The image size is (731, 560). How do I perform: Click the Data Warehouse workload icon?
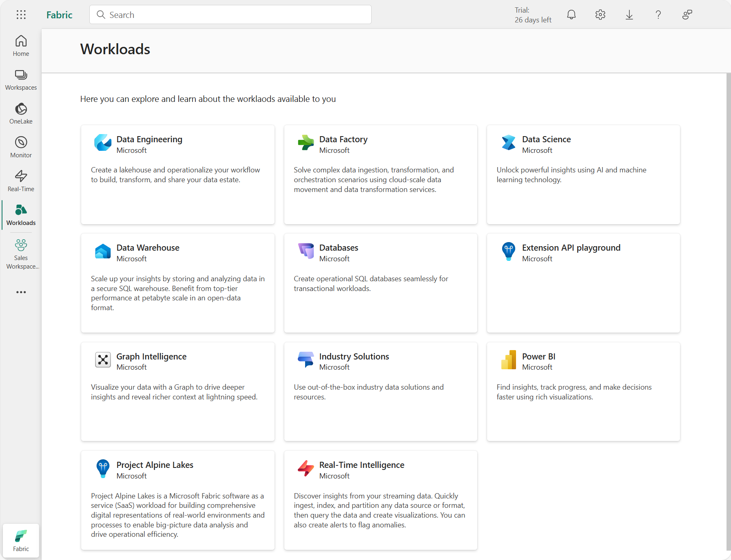[103, 251]
